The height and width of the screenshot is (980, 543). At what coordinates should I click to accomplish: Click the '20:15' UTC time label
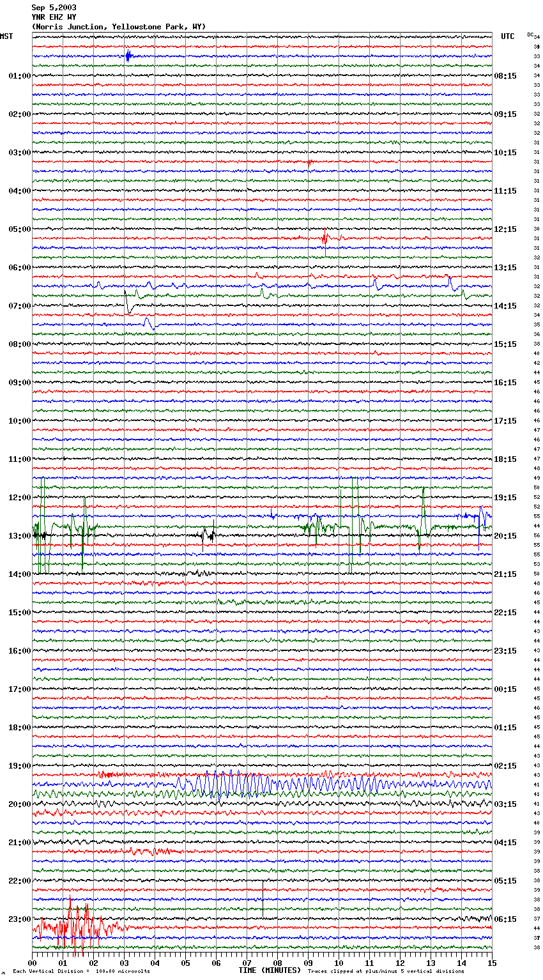pyautogui.click(x=505, y=536)
